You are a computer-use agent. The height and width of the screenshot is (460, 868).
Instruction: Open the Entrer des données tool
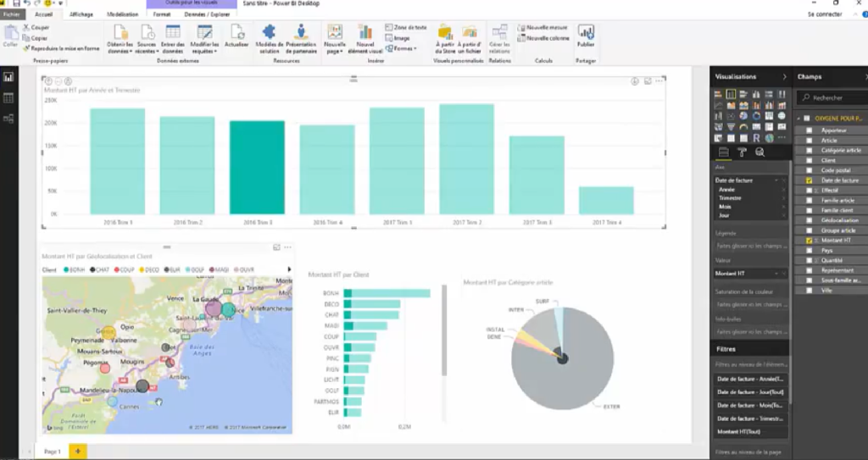(172, 36)
